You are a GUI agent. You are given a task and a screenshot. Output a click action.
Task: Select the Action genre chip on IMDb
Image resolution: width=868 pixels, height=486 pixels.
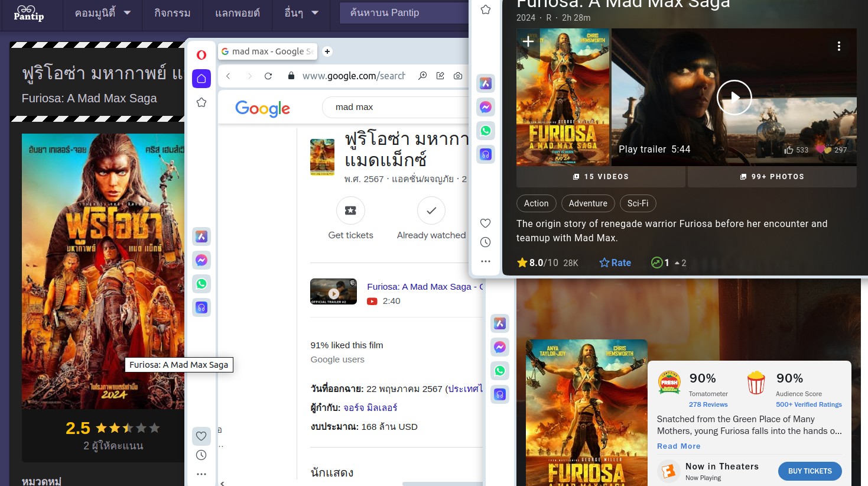point(537,203)
